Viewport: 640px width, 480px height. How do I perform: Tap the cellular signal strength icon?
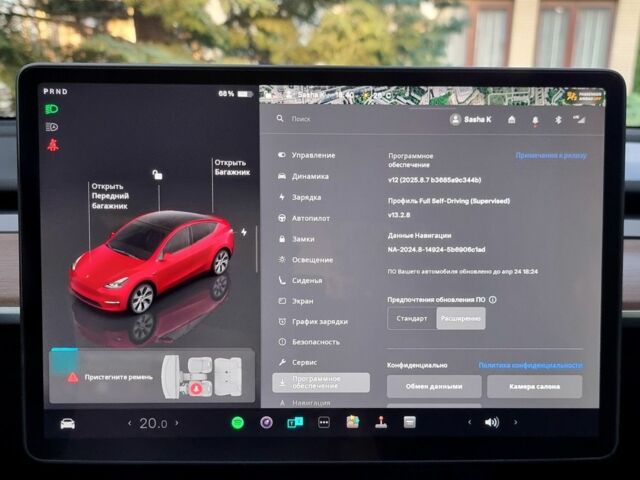579,119
